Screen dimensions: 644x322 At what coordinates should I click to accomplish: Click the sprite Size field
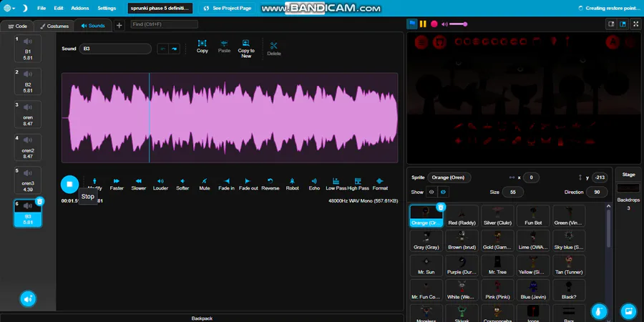[512, 192]
